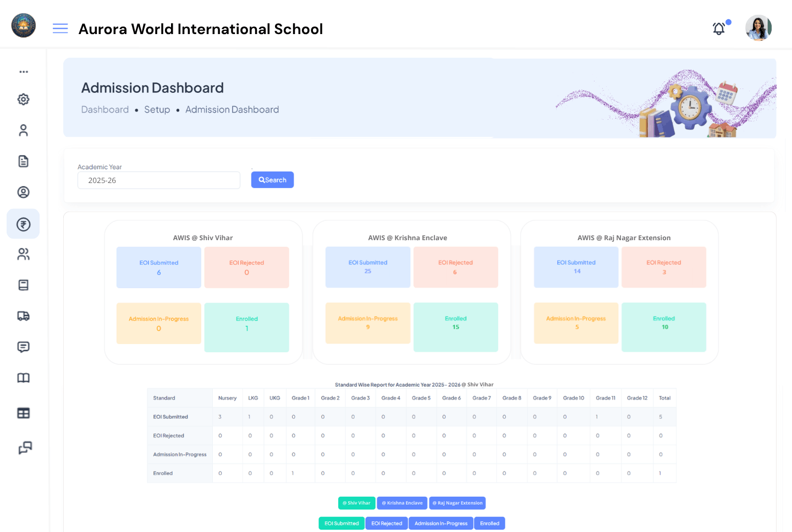The width and height of the screenshot is (792, 532).
Task: Open the chat message icon in sidebar
Action: pos(23,346)
